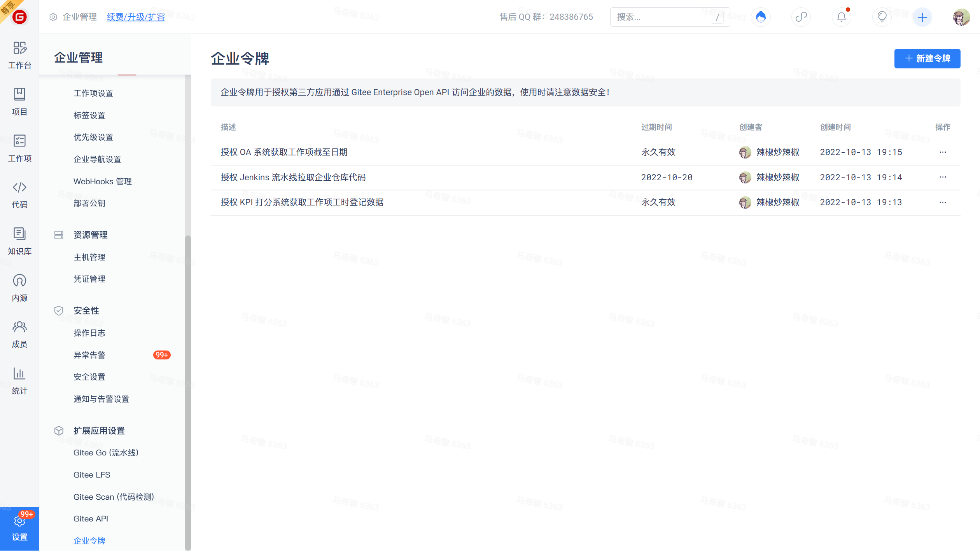Select 部署公钥 in the sidebar

point(89,203)
